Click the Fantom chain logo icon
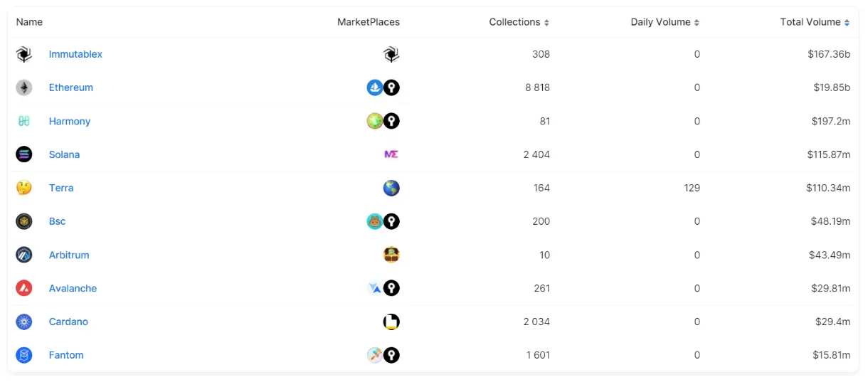The image size is (868, 387). pyautogui.click(x=24, y=355)
